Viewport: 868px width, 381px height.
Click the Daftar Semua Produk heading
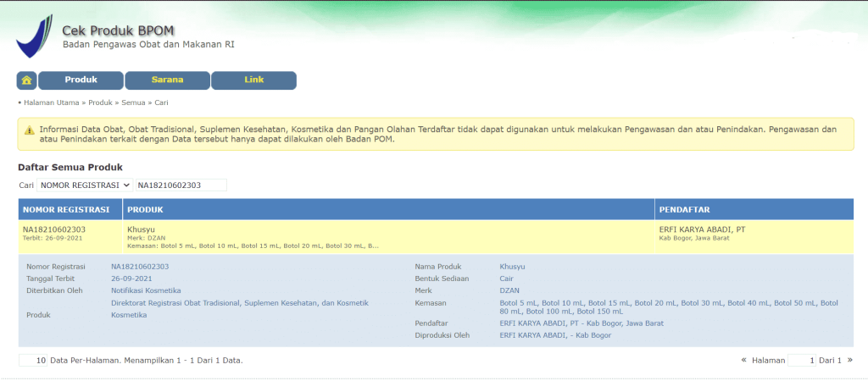pos(70,167)
